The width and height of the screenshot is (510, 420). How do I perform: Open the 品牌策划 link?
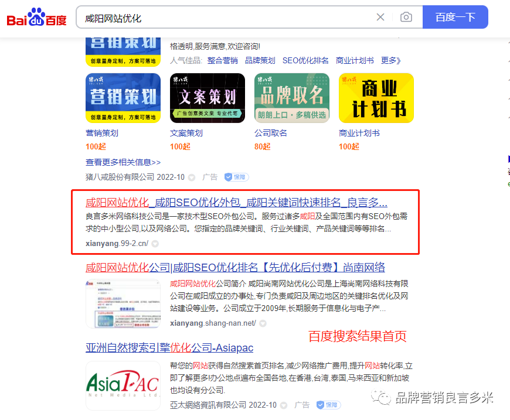(260, 60)
